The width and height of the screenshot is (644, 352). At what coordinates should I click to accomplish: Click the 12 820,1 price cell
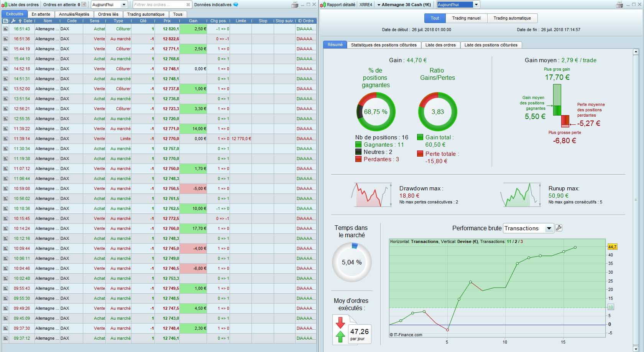(x=167, y=29)
